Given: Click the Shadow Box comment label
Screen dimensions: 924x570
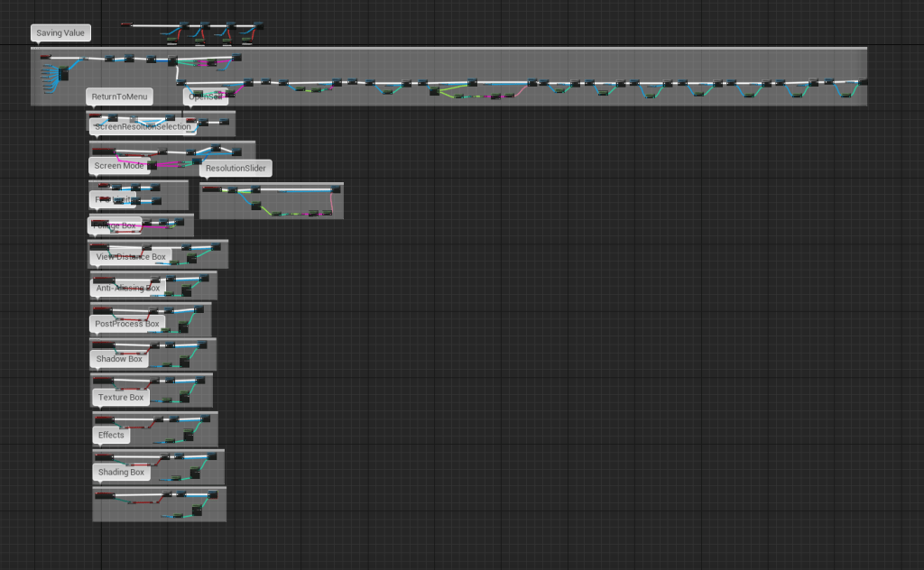Looking at the screenshot, I should pyautogui.click(x=119, y=359).
